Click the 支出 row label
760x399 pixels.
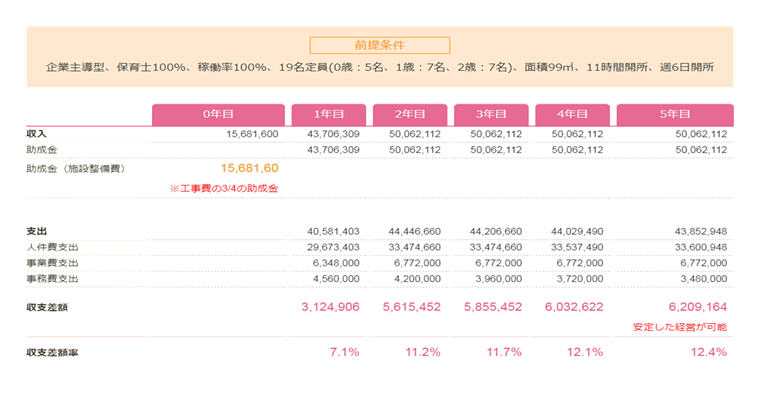pos(36,231)
